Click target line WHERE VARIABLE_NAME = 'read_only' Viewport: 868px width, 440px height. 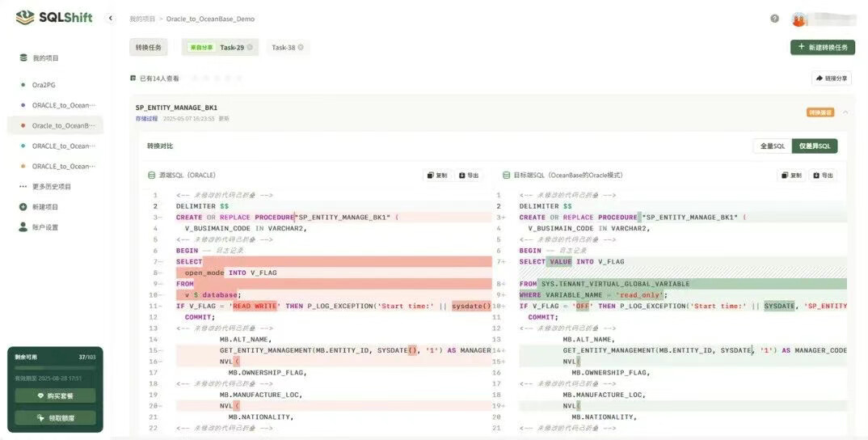593,294
